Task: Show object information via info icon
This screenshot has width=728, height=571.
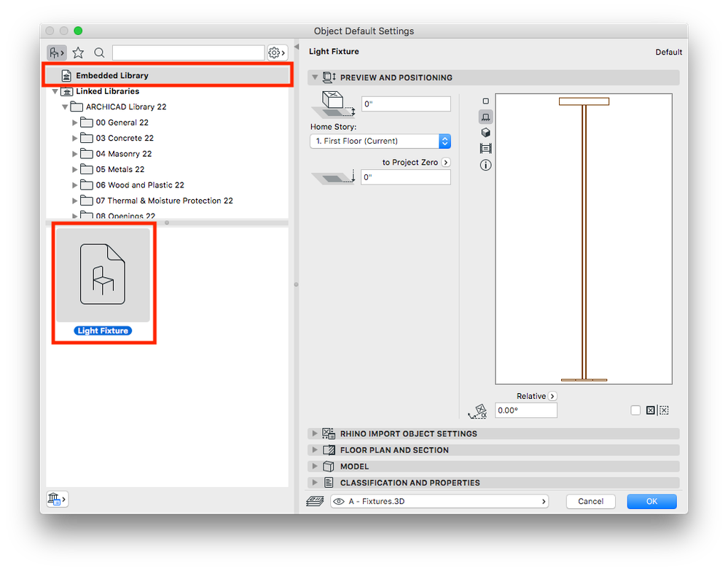Action: click(x=485, y=165)
